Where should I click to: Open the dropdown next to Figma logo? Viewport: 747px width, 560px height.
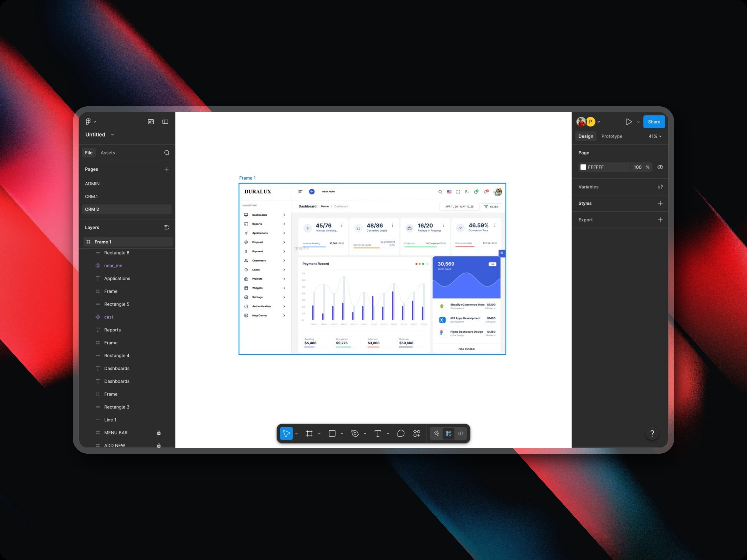pyautogui.click(x=95, y=122)
